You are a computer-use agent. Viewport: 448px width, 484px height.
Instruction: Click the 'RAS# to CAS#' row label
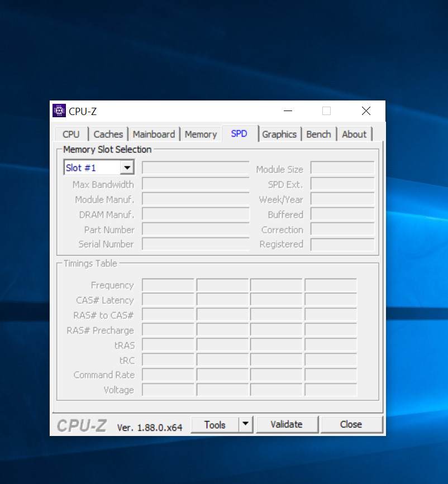pos(103,315)
